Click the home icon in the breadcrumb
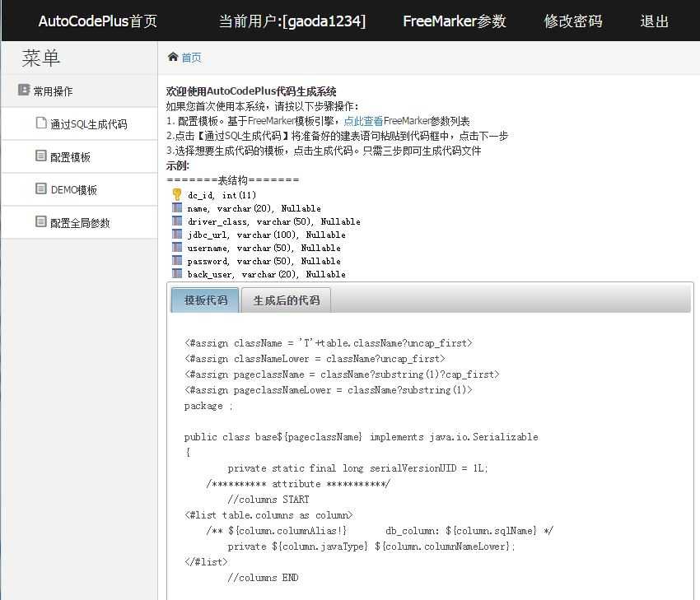The image size is (700, 600). click(x=173, y=57)
